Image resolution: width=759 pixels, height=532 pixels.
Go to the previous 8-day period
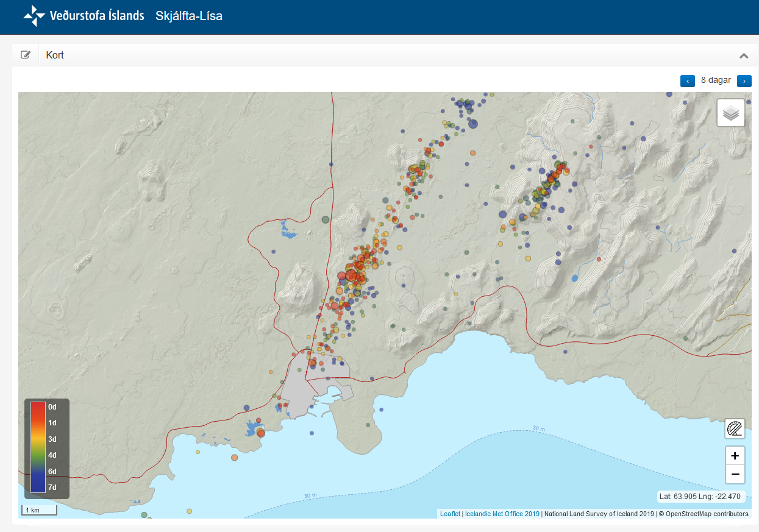click(x=687, y=81)
